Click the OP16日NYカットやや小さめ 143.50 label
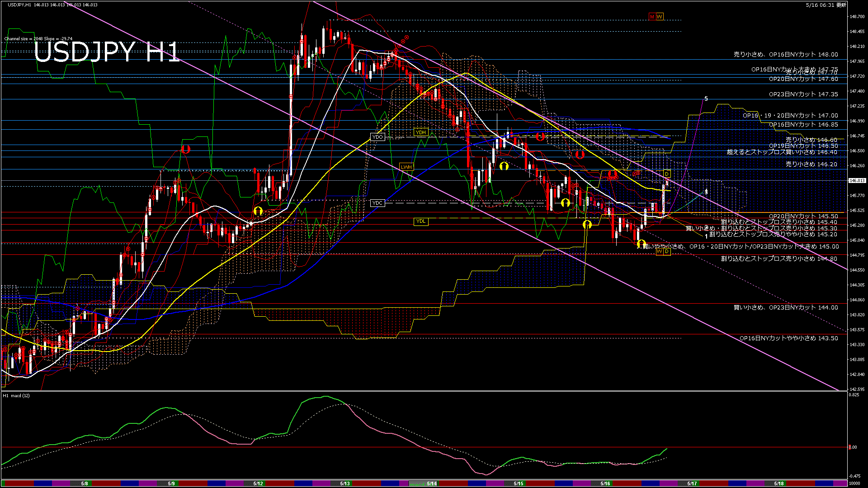The width and height of the screenshot is (868, 488). (x=788, y=338)
